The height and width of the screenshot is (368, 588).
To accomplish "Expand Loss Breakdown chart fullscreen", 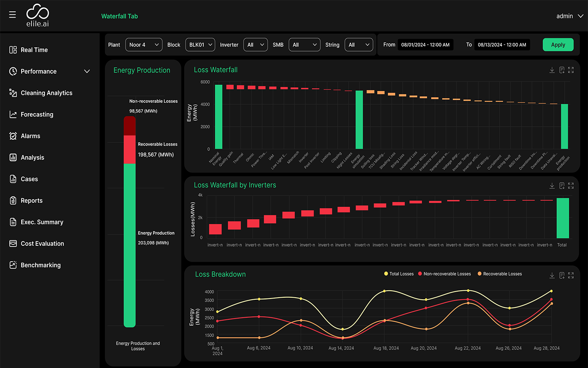I will pos(571,276).
